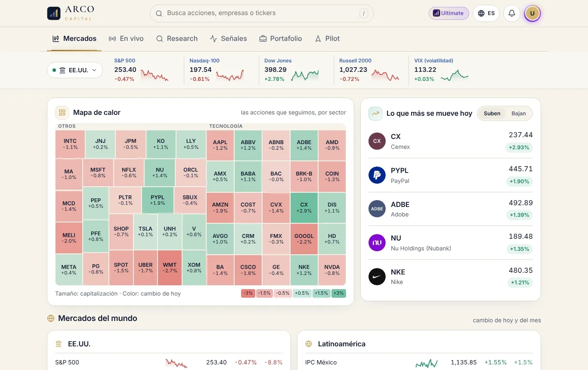Switch to the Research tab
Screen dimensions: 588x370
[177, 39]
